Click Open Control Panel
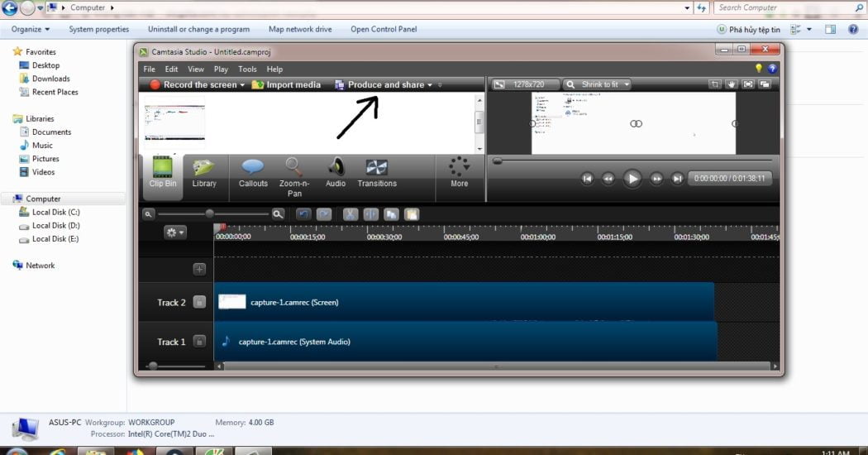Image resolution: width=868 pixels, height=455 pixels. [x=384, y=30]
